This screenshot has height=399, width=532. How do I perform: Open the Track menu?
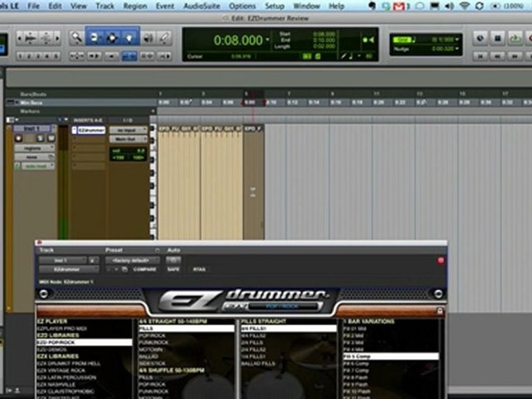coord(105,6)
